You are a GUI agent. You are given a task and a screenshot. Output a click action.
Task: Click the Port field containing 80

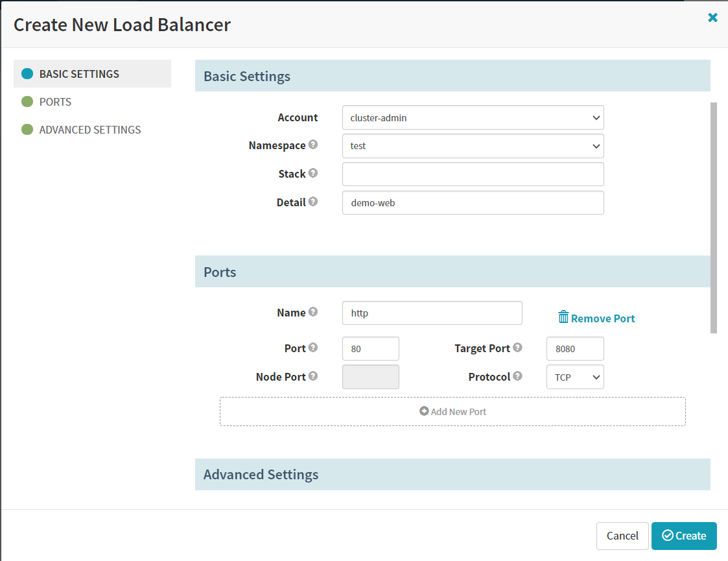coord(371,348)
